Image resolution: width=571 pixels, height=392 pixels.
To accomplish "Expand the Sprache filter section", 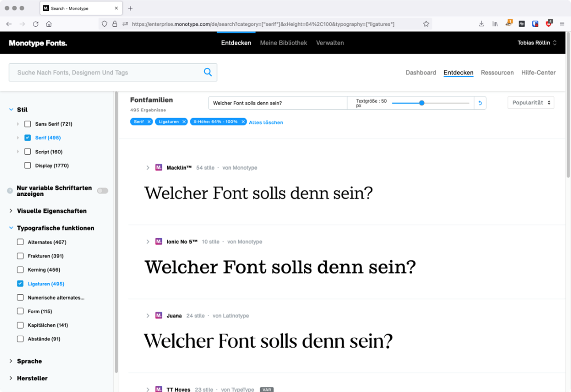I will pos(11,361).
